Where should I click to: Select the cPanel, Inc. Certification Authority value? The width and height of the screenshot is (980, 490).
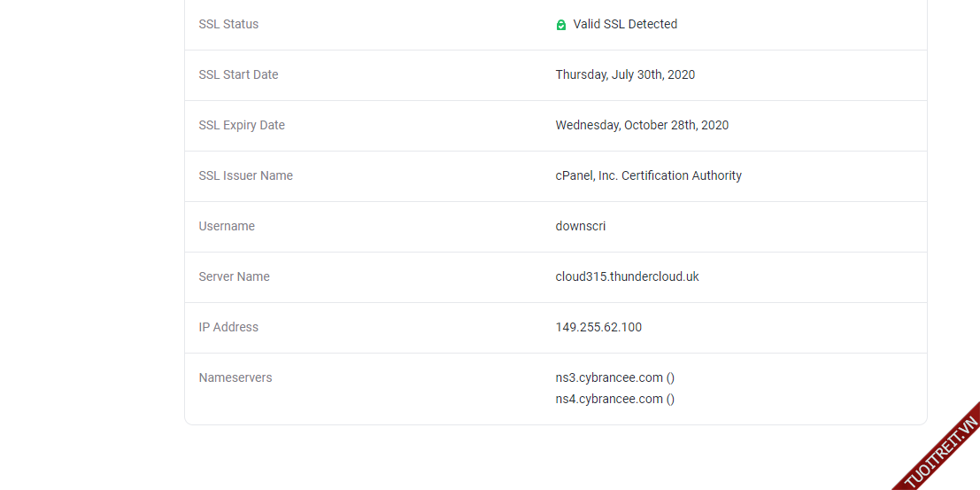click(648, 175)
